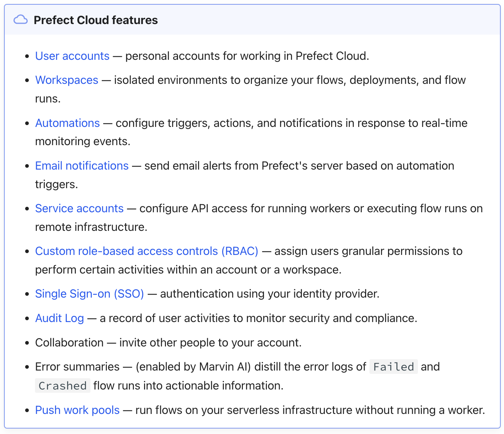Select the Prefect Cloud features heading

[96, 20]
